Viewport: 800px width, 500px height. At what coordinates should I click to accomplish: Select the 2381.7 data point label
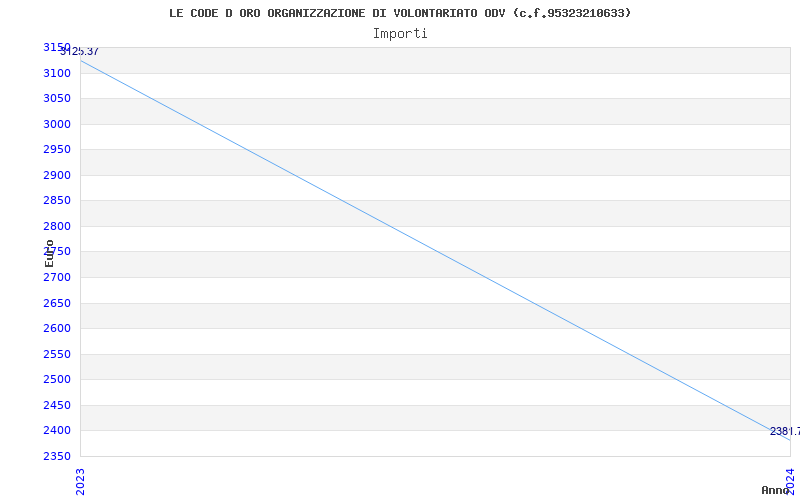785,432
